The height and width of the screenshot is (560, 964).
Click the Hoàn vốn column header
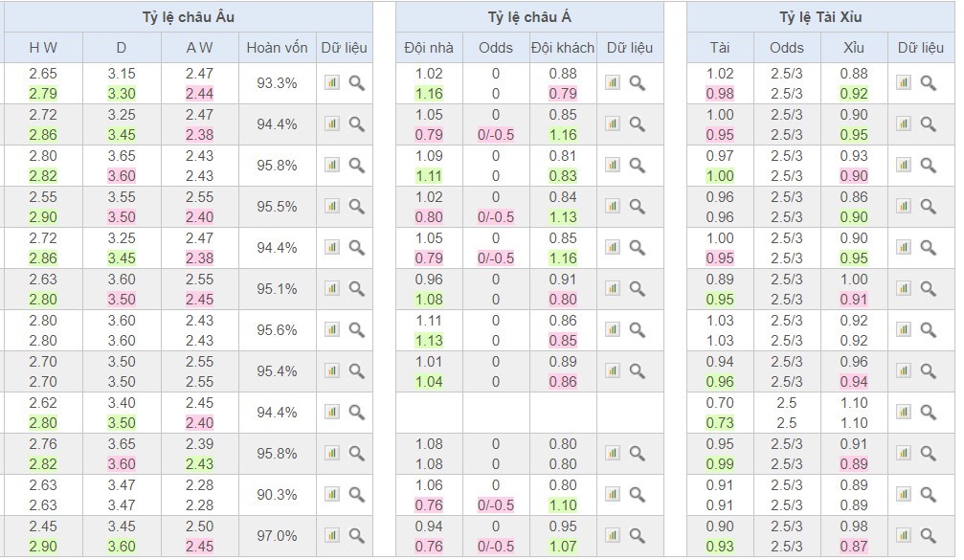277,48
